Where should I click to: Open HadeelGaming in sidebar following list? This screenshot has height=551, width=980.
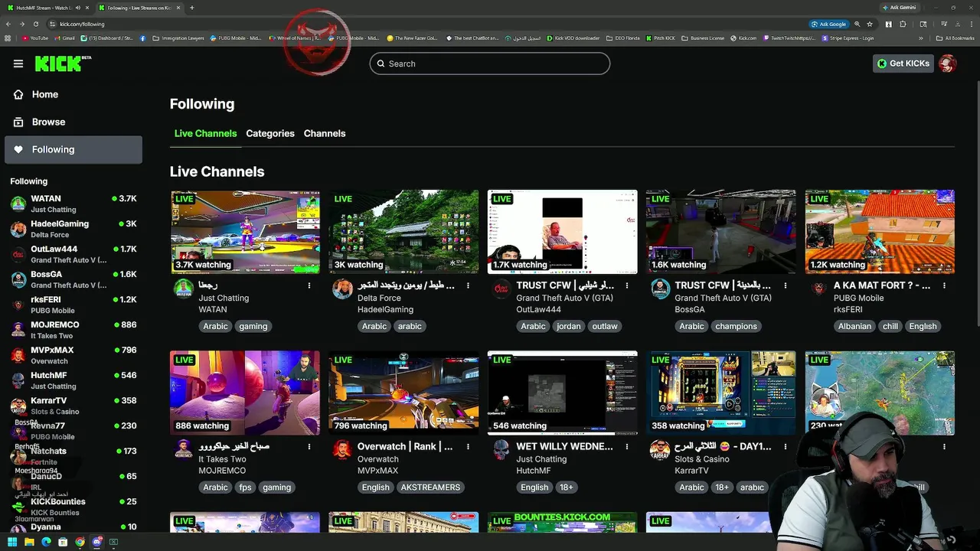pos(73,229)
